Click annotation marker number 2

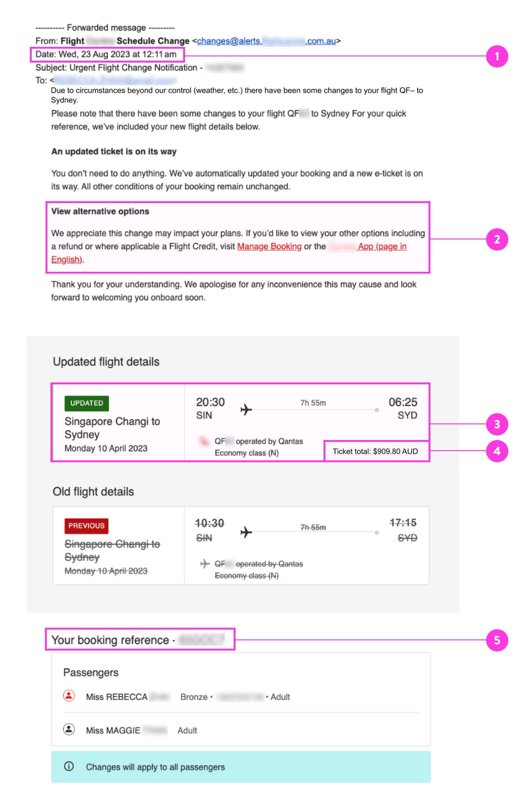click(x=496, y=239)
